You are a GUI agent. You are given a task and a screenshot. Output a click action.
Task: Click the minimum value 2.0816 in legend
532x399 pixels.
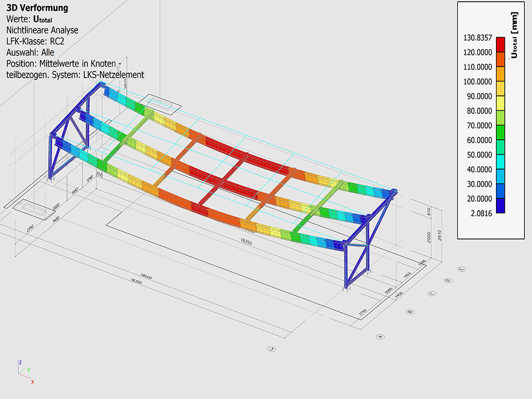479,213
